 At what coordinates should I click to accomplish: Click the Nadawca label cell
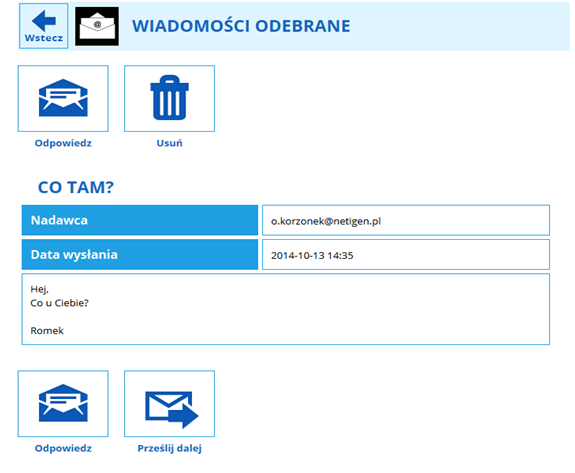coord(140,220)
